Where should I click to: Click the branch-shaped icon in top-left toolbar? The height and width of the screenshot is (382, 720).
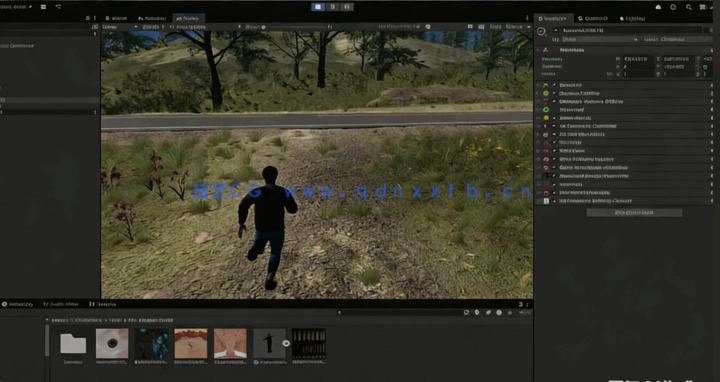click(58, 6)
